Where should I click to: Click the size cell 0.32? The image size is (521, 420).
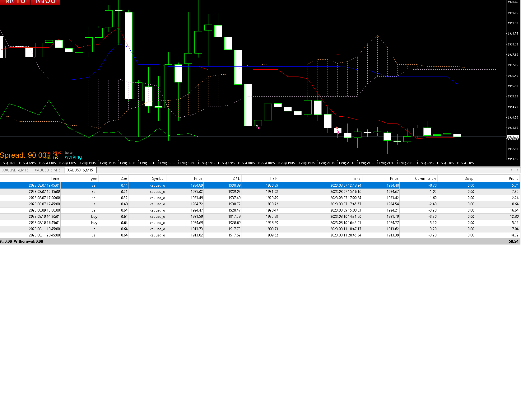click(124, 198)
